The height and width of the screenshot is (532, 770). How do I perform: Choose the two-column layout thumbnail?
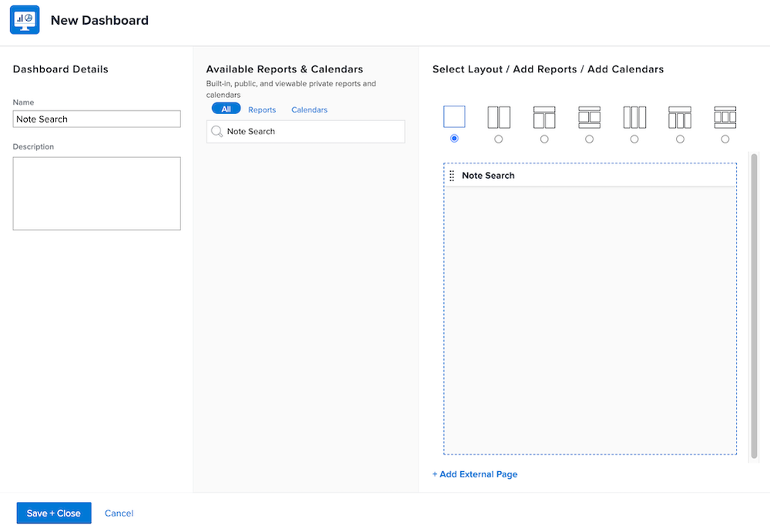499,117
